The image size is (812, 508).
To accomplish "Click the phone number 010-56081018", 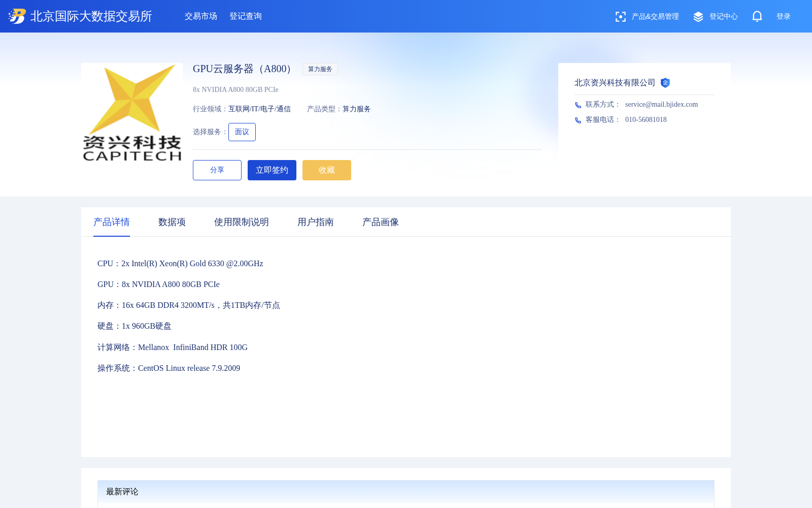I will click(646, 119).
